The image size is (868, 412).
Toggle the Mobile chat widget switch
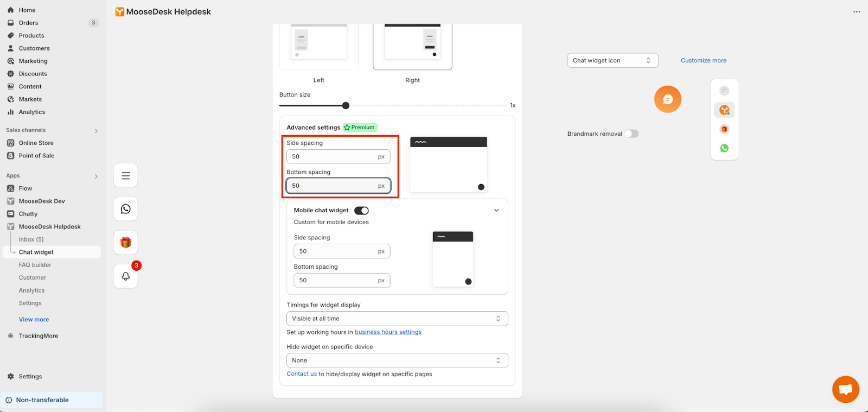click(361, 211)
